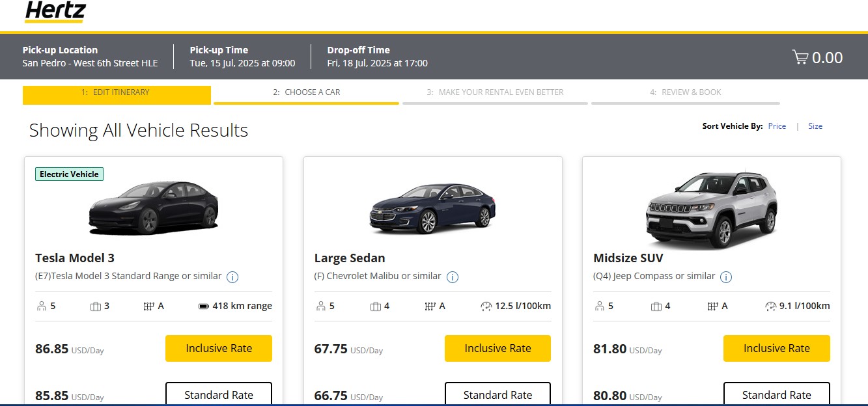868x406 pixels.
Task: Click pick-up time Tue, 15 Jul, 2025 at 09:00
Action: pos(242,63)
